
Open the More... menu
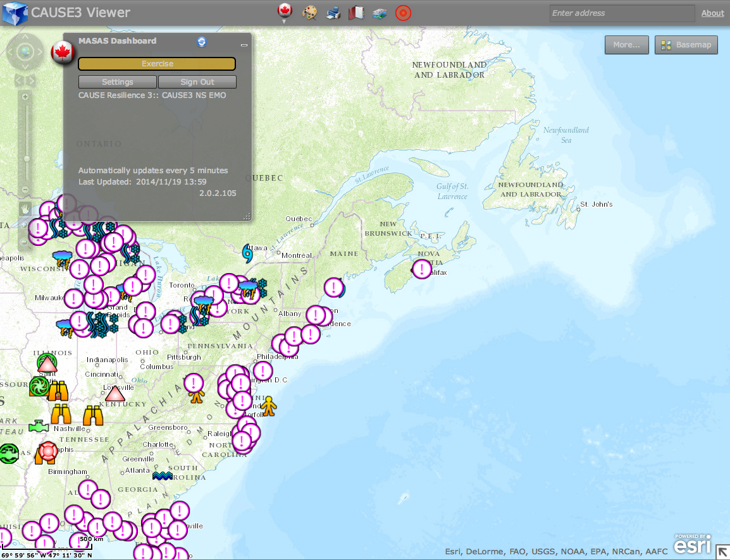[x=627, y=45]
